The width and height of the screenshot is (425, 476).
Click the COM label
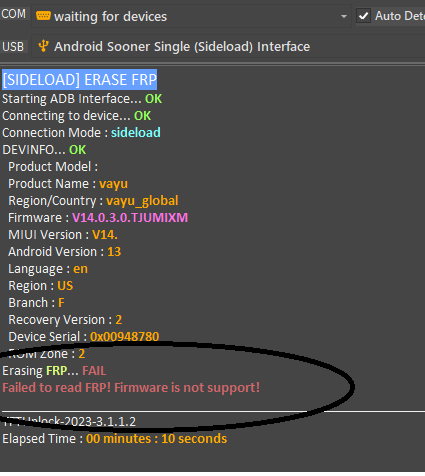tap(14, 14)
